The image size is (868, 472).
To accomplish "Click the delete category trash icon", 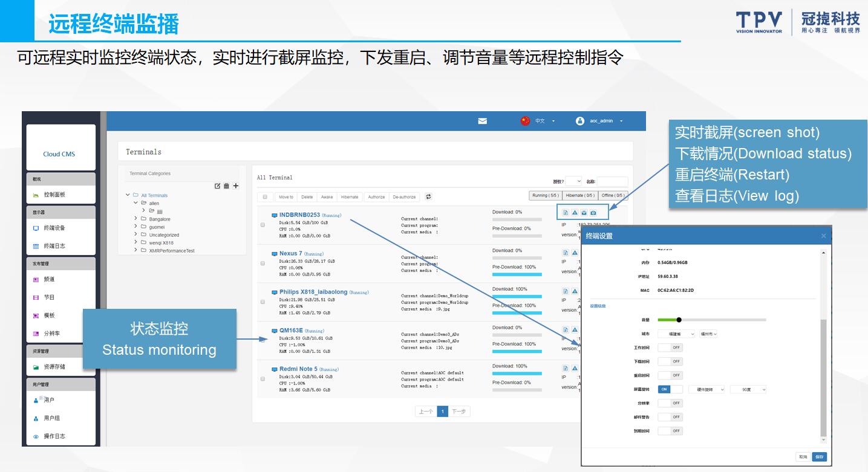I will pyautogui.click(x=227, y=186).
